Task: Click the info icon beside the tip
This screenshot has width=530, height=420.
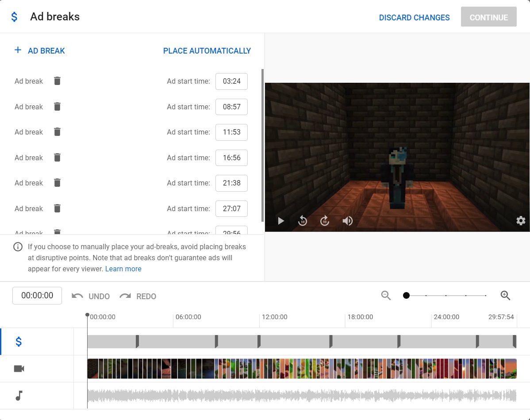Action: (x=18, y=247)
